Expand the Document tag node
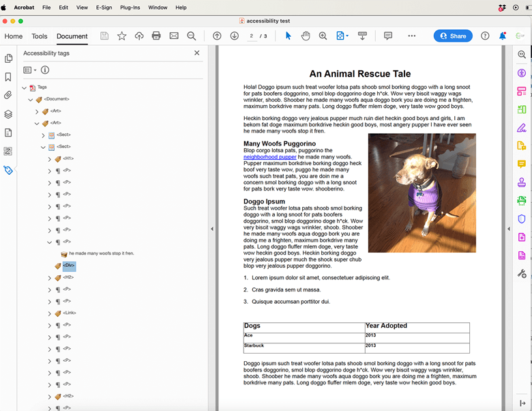 tap(31, 100)
